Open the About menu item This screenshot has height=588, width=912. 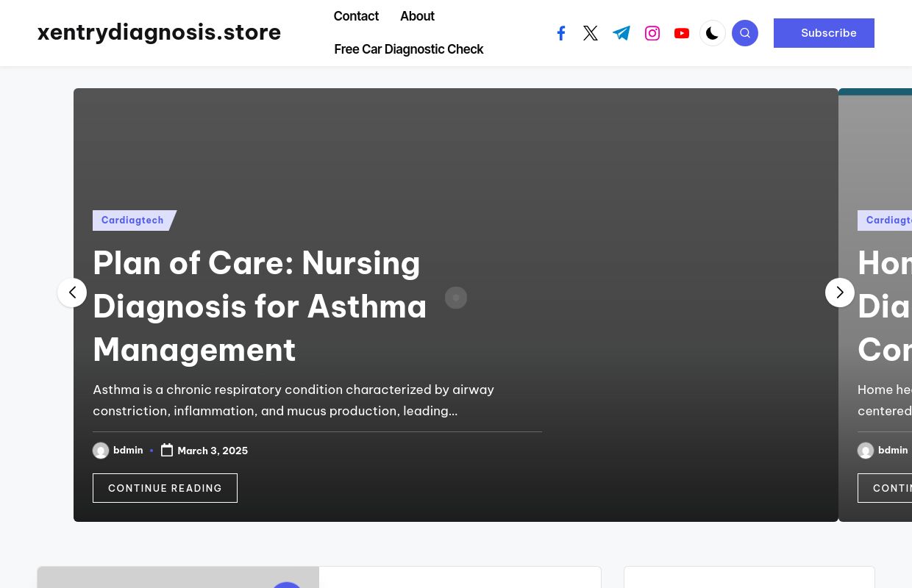417,16
